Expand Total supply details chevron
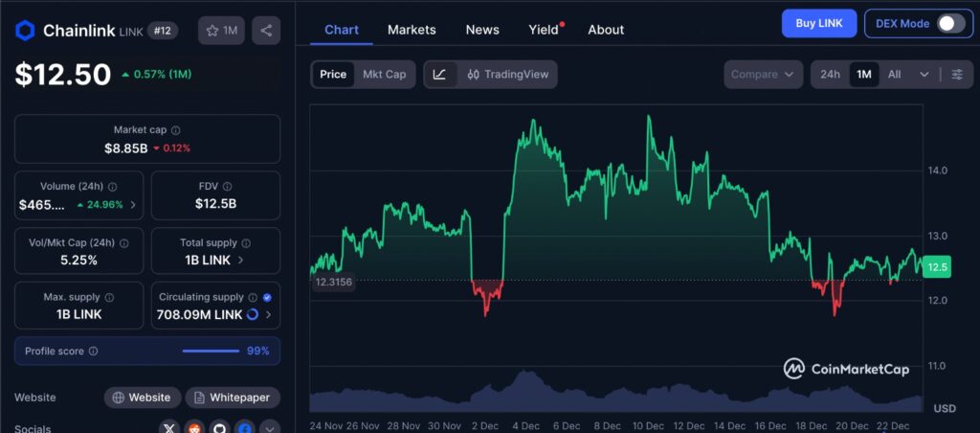The width and height of the screenshot is (980, 433). pos(241,260)
